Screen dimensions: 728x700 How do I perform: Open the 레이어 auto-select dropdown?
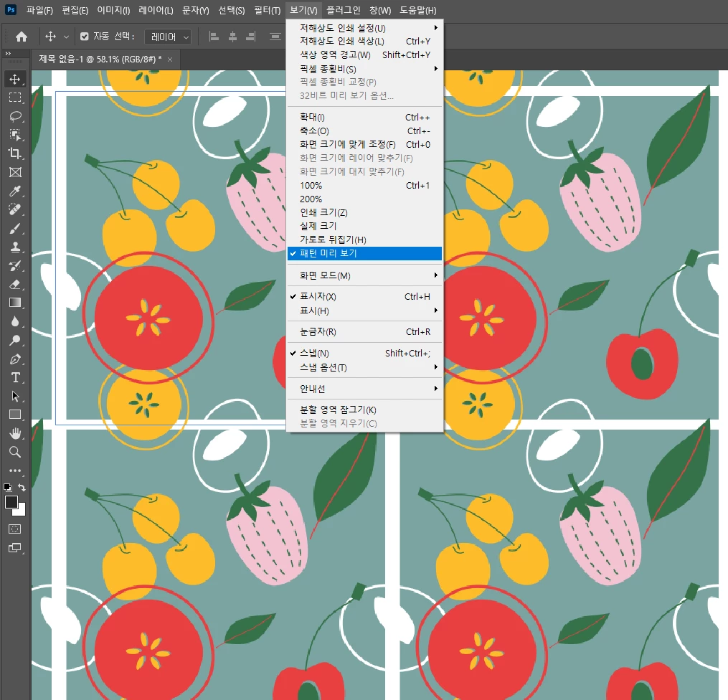168,37
